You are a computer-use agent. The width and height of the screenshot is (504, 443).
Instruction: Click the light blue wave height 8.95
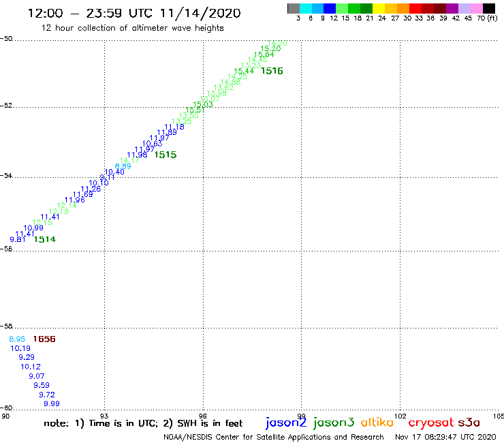(x=17, y=339)
